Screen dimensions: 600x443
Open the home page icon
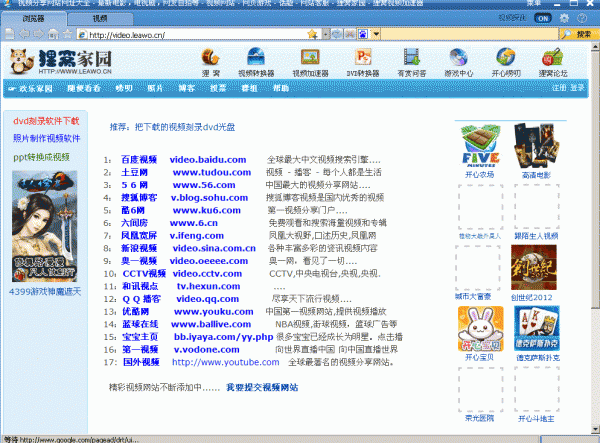(53, 34)
